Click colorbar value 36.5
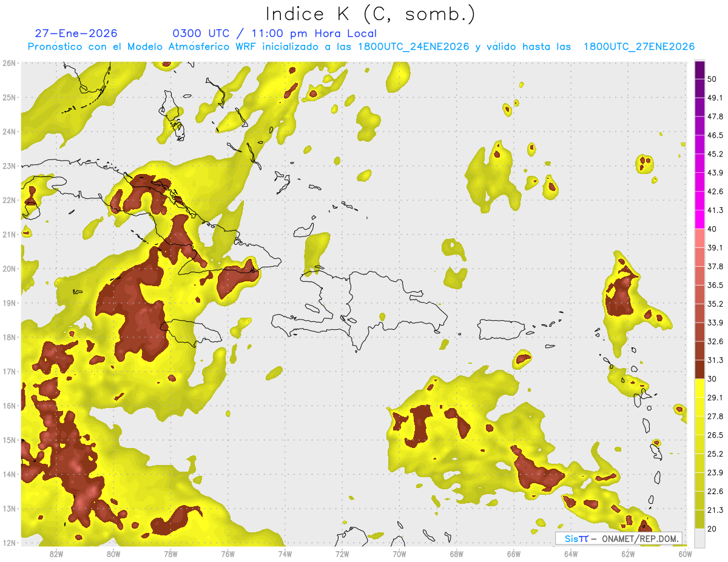The width and height of the screenshot is (728, 562). (x=715, y=286)
